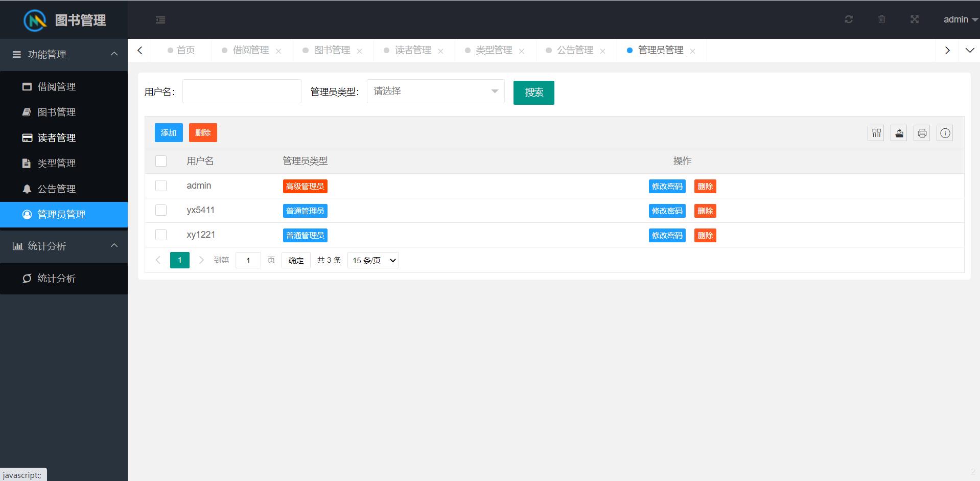Image resolution: width=980 pixels, height=481 pixels.
Task: Select page 1 in pagination
Action: click(x=180, y=260)
